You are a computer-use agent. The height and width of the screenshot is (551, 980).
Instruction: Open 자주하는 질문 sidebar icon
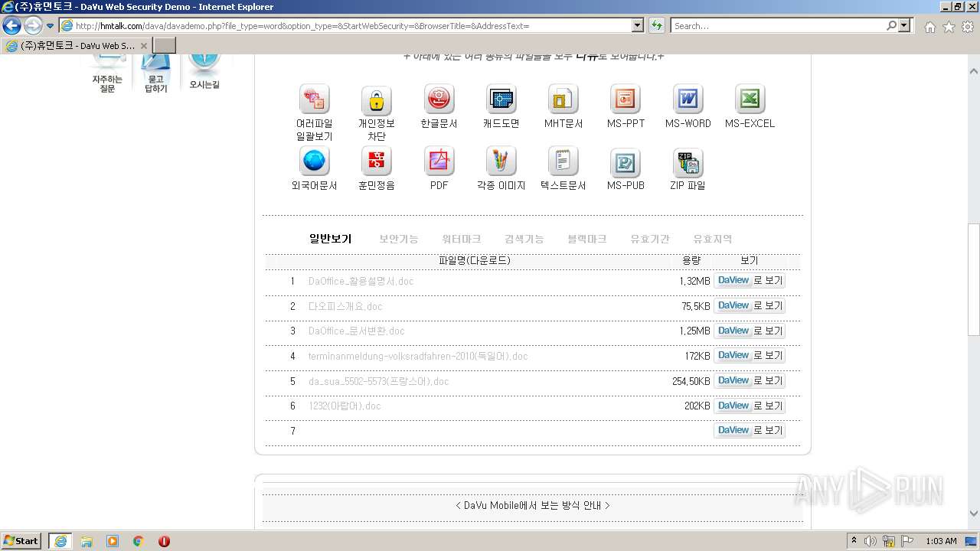pyautogui.click(x=107, y=73)
